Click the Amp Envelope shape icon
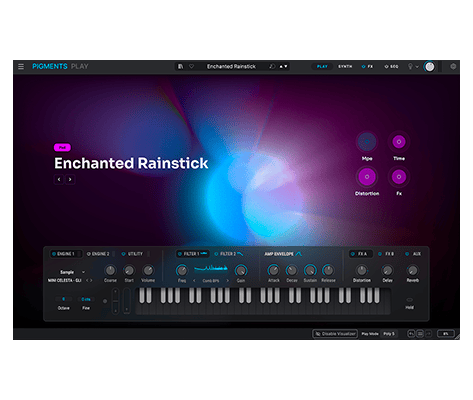The image size is (473, 400). (x=299, y=254)
